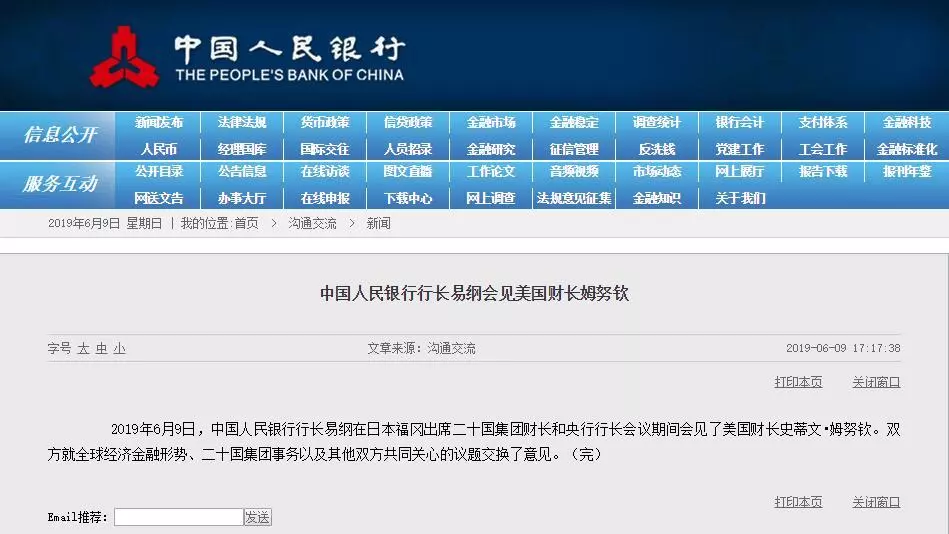Open 在线访谈 under 服务互动
Image resolution: width=949 pixels, height=534 pixels.
325,172
